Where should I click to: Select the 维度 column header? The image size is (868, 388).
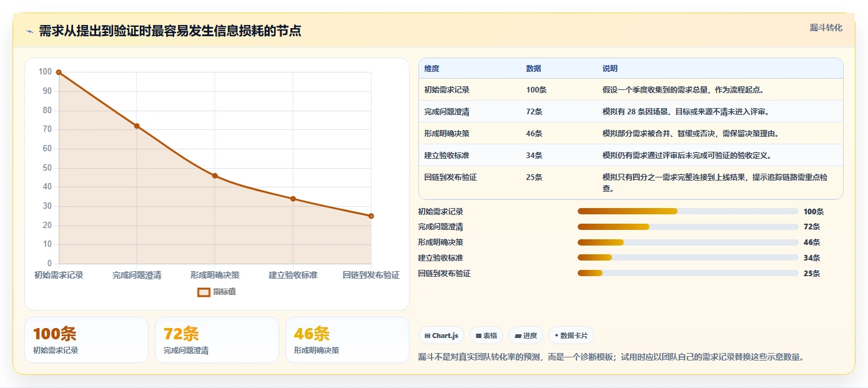(432, 69)
